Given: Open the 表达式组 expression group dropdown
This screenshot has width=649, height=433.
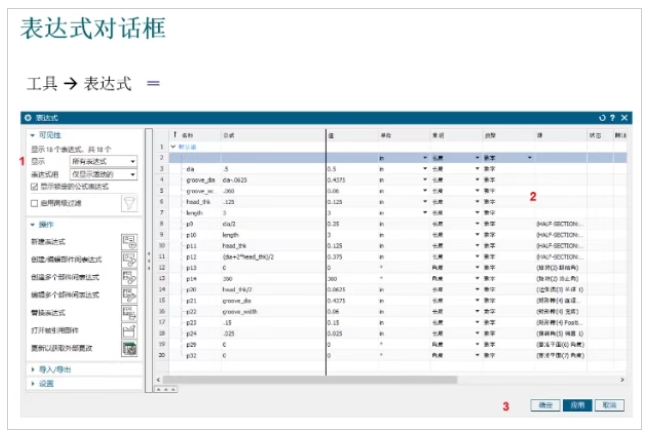Looking at the screenshot, I should coord(103,174).
